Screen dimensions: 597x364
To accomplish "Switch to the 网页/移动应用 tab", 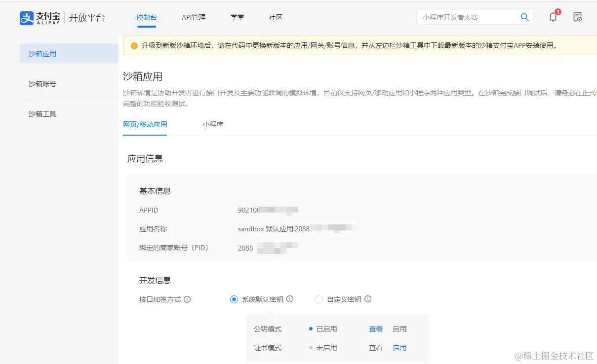I will click(145, 124).
